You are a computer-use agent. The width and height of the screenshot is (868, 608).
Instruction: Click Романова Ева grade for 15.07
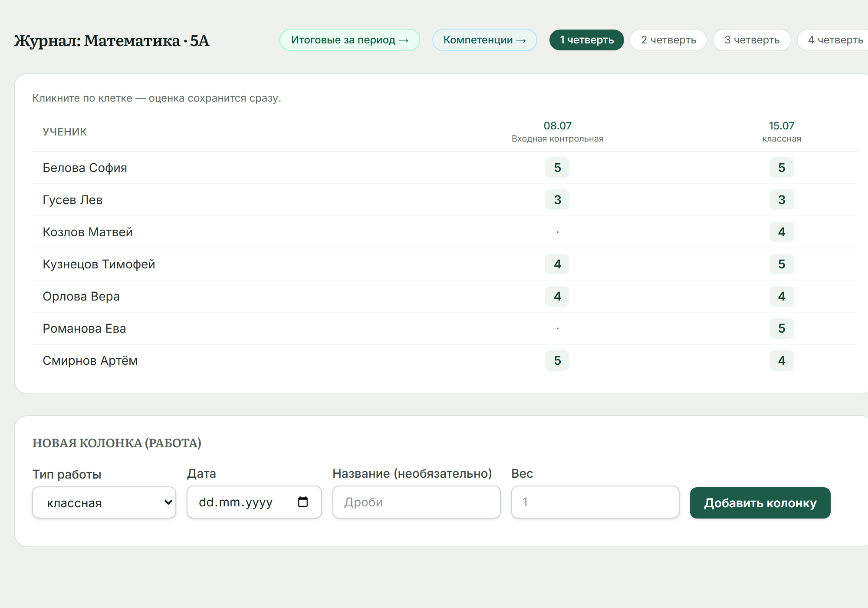point(782,328)
